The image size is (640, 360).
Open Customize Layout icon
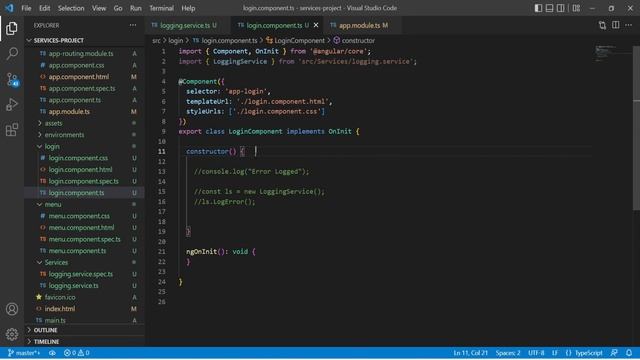[576, 8]
